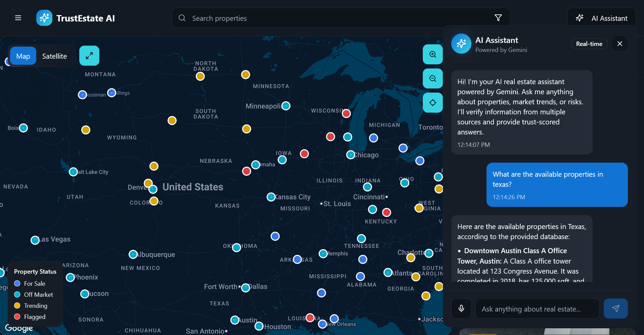Click the "Property Status" legend heading
Screen dimensions: 644x335
pyautogui.click(x=35, y=272)
